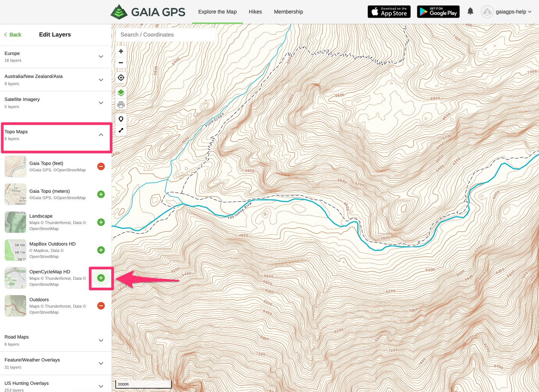This screenshot has width=539, height=392.
Task: Click the Tuolumne River label on map
Action: coord(239,211)
